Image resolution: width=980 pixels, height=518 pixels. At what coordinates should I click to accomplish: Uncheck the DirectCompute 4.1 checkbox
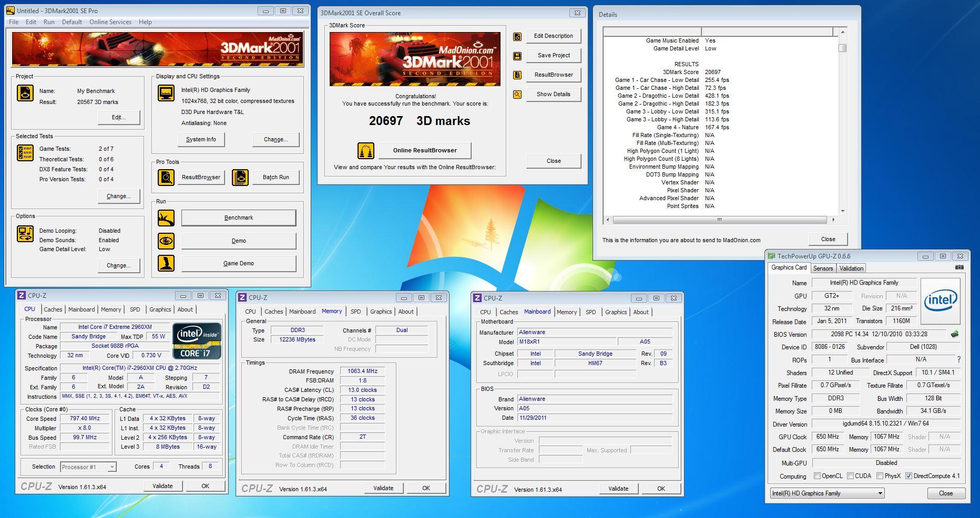[x=908, y=476]
